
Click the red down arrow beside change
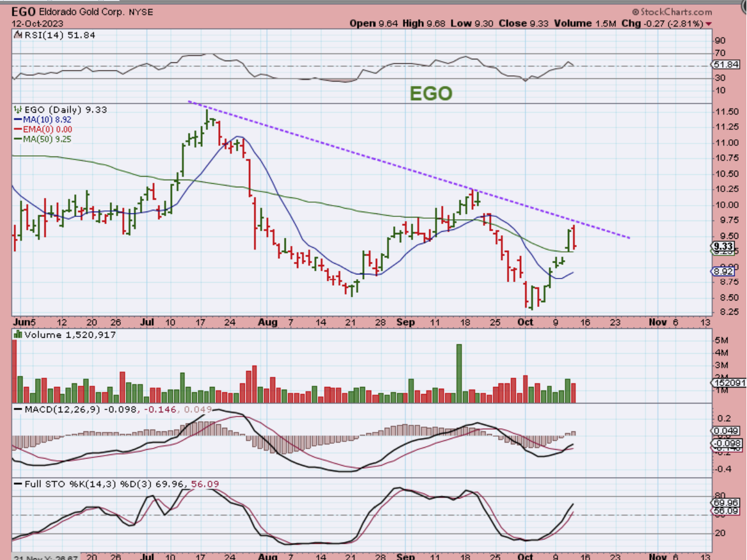pyautogui.click(x=708, y=24)
